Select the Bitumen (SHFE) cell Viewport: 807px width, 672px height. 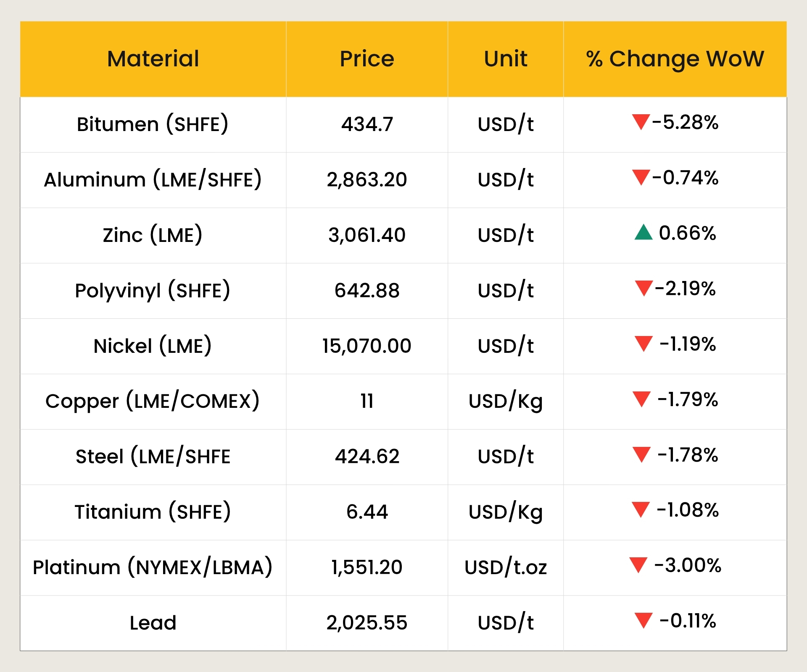pyautogui.click(x=153, y=124)
